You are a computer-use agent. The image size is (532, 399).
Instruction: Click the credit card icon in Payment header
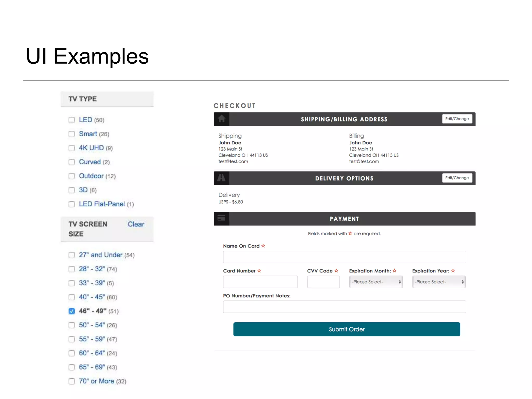pyautogui.click(x=221, y=218)
